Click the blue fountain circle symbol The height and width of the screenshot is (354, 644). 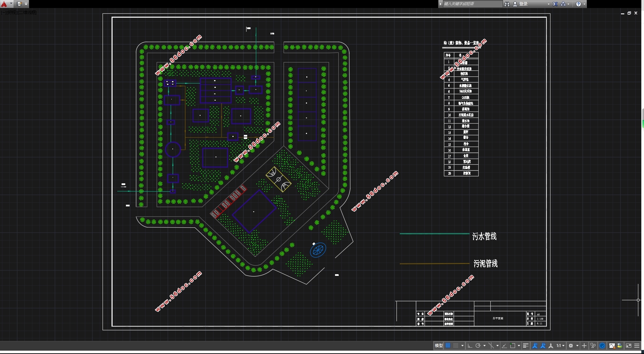(x=318, y=250)
